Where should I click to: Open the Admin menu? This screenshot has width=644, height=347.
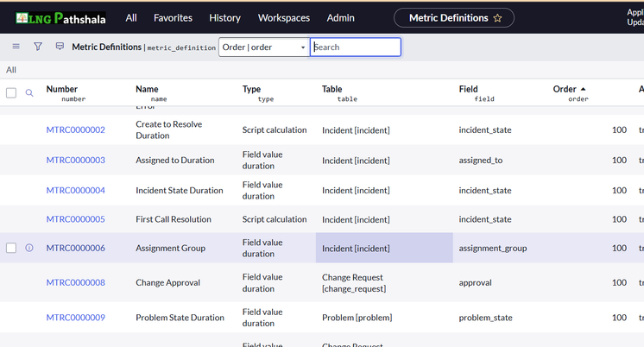click(340, 18)
